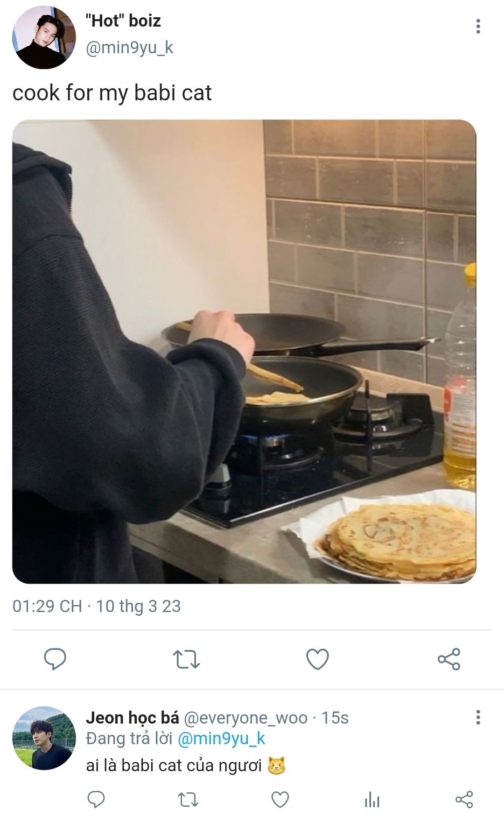The height and width of the screenshot is (817, 504).
Task: Open the @min9yu_k handle under "Hot" boiz
Action: click(129, 48)
